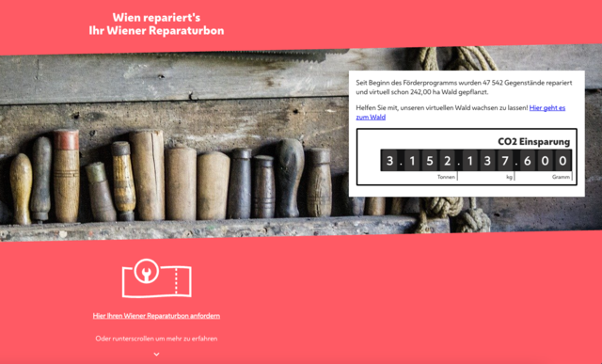Click the 'Tonnen' unit label

click(446, 177)
